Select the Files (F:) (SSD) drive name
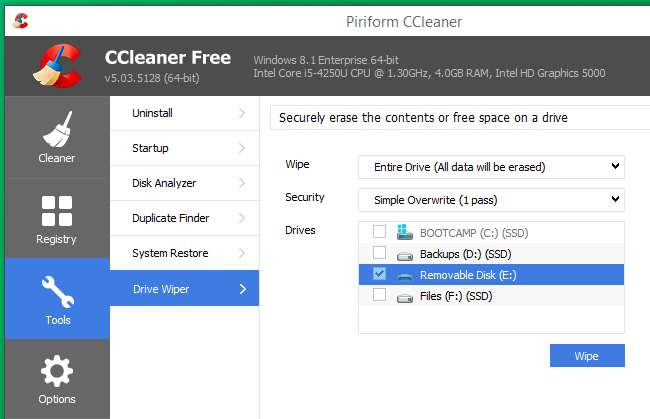The height and width of the screenshot is (419, 650). point(456,296)
